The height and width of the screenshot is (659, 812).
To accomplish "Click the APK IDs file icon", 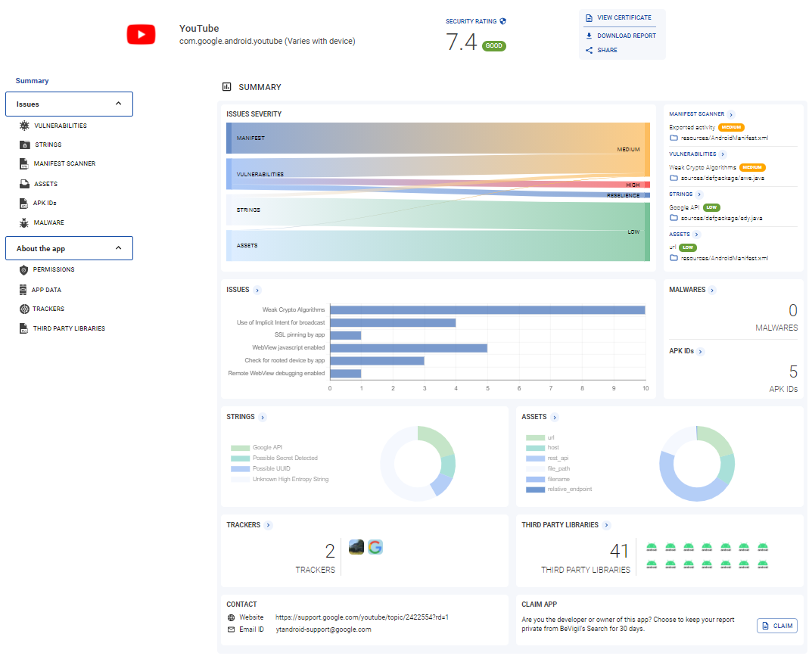I will [23, 203].
